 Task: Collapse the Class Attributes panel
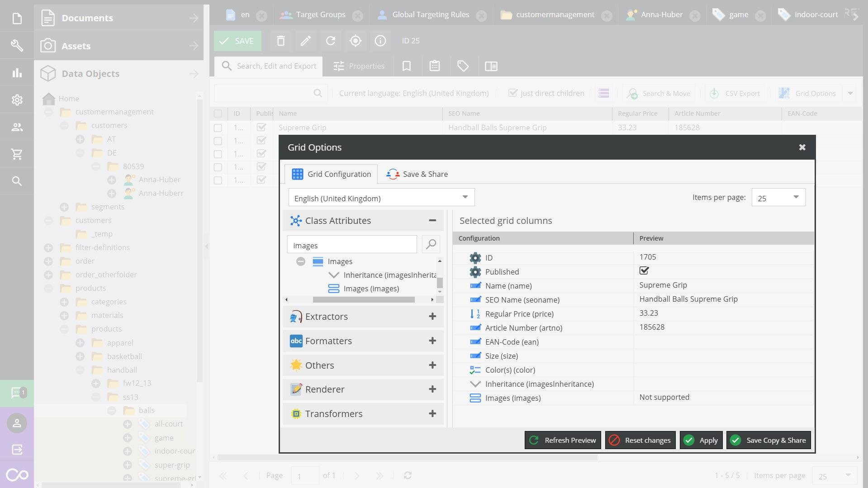pos(432,221)
